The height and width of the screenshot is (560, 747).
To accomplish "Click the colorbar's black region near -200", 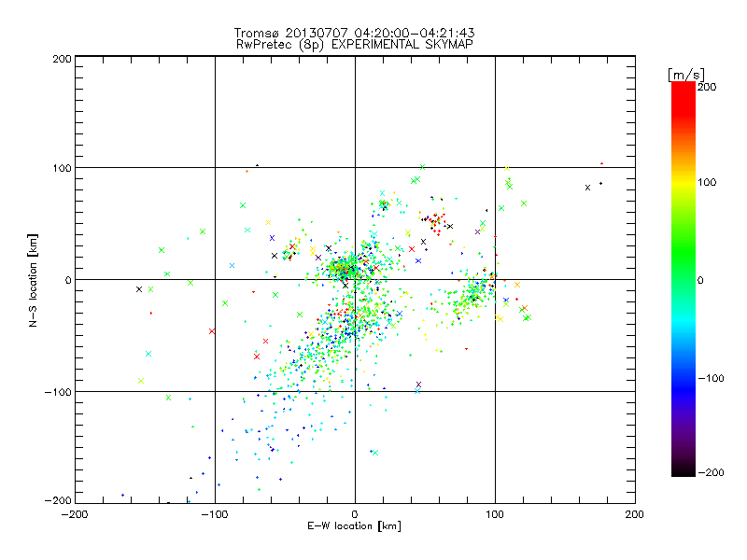I will coord(684,469).
